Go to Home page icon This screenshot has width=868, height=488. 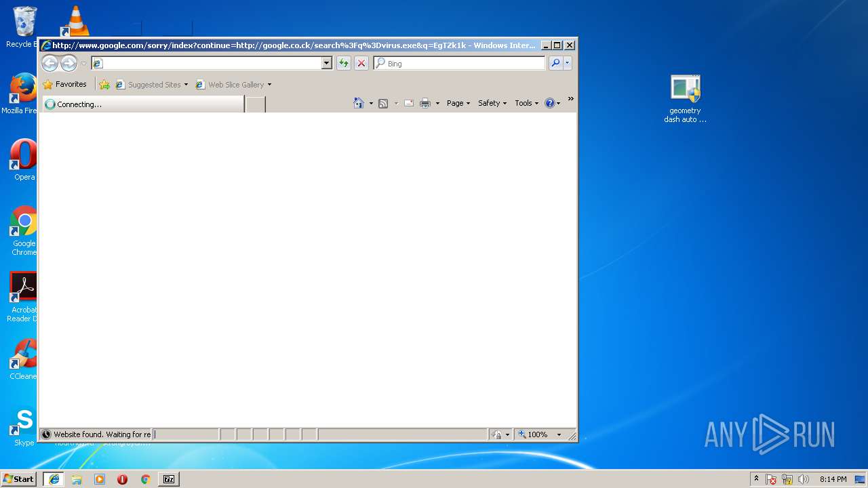(x=359, y=103)
